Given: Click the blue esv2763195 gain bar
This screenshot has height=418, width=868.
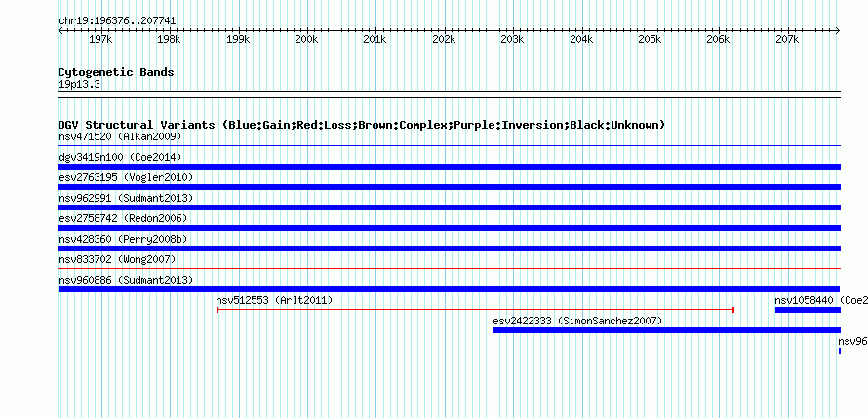Looking at the screenshot, I should pos(449,187).
